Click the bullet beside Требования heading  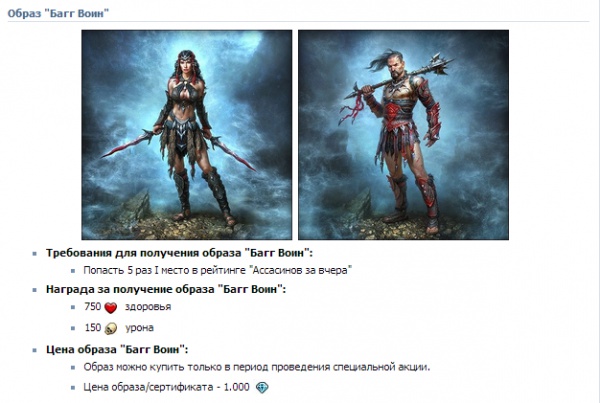coord(35,253)
